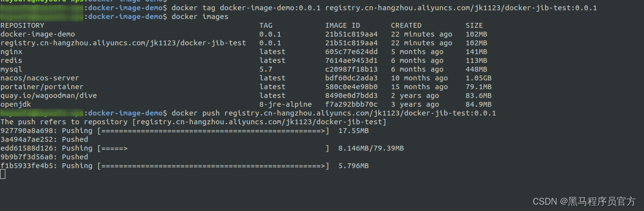Click image ID 7614ae9453d1
Image resolution: width=644 pixels, height=211 pixels.
(351, 60)
